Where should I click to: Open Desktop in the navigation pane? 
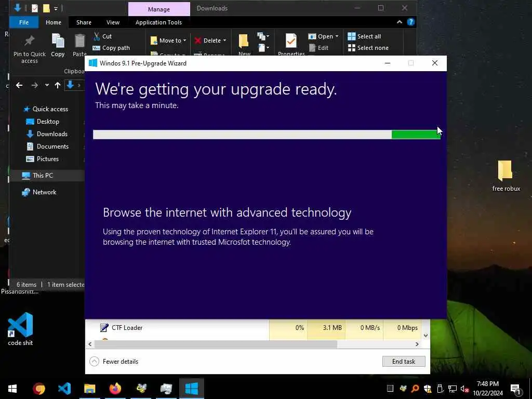(43, 122)
